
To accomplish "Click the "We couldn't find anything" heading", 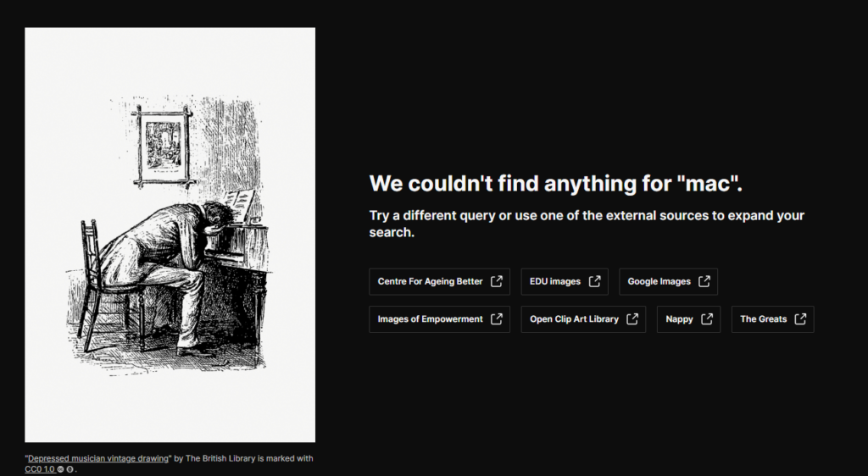I will tap(561, 184).
